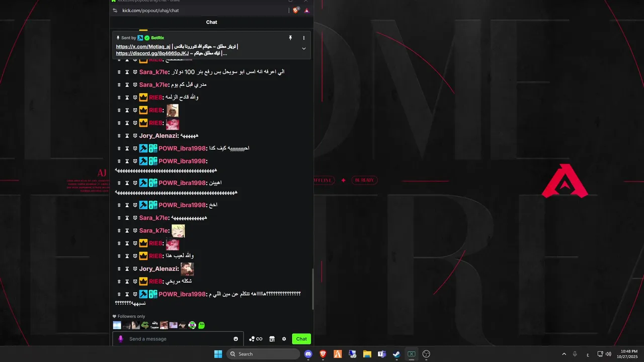Viewport: 644px width, 362px height.
Task: Expand the pinned message chevron
Action: [x=303, y=48]
